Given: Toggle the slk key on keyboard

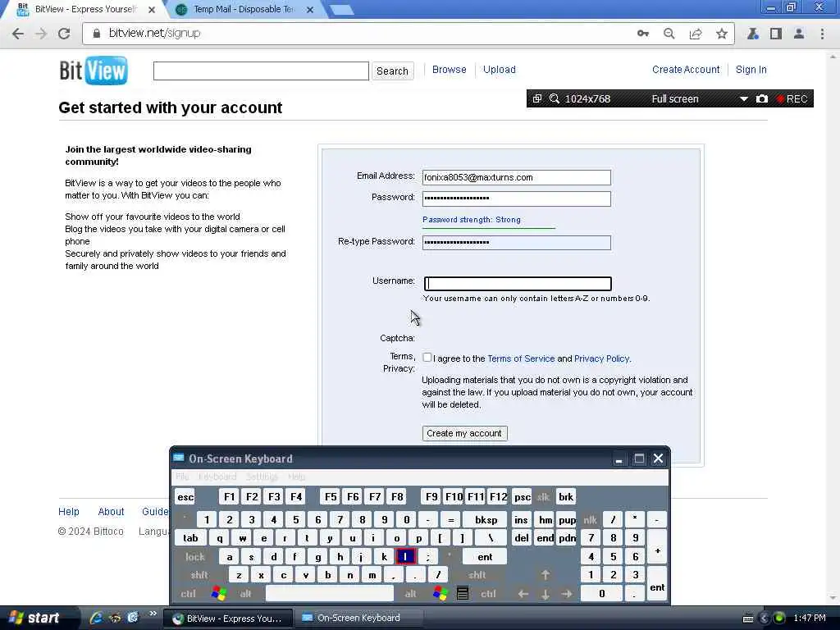Looking at the screenshot, I should coord(543,496).
